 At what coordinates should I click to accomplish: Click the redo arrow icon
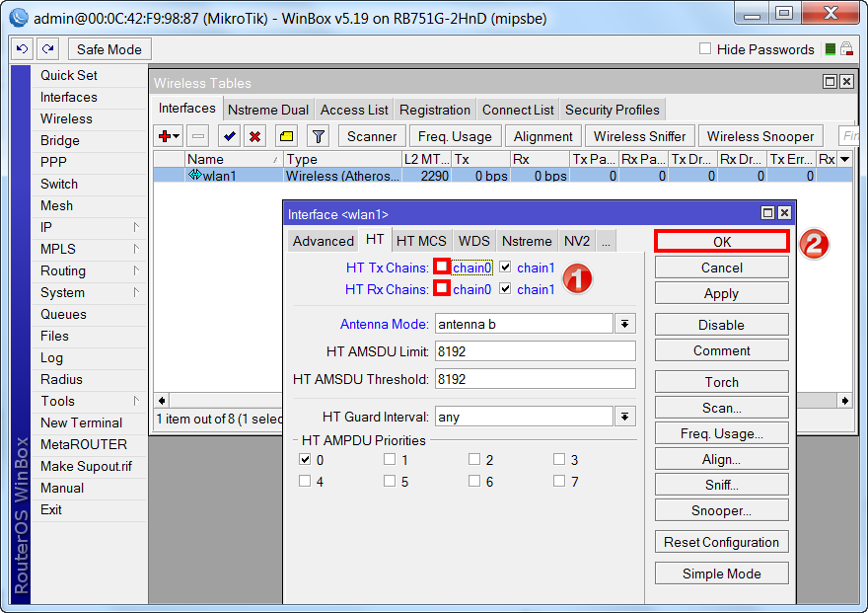click(x=48, y=49)
